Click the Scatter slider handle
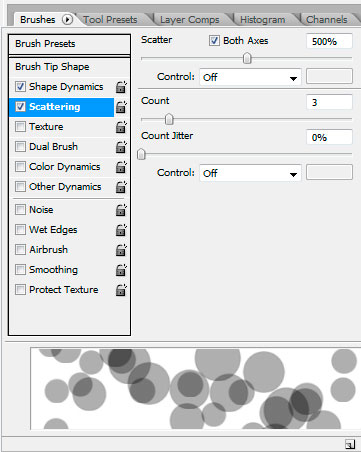This screenshot has height=452, width=361. (247, 58)
